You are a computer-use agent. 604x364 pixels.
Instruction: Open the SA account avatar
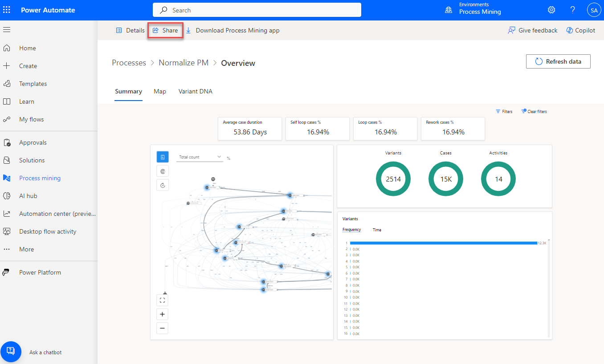(x=594, y=10)
